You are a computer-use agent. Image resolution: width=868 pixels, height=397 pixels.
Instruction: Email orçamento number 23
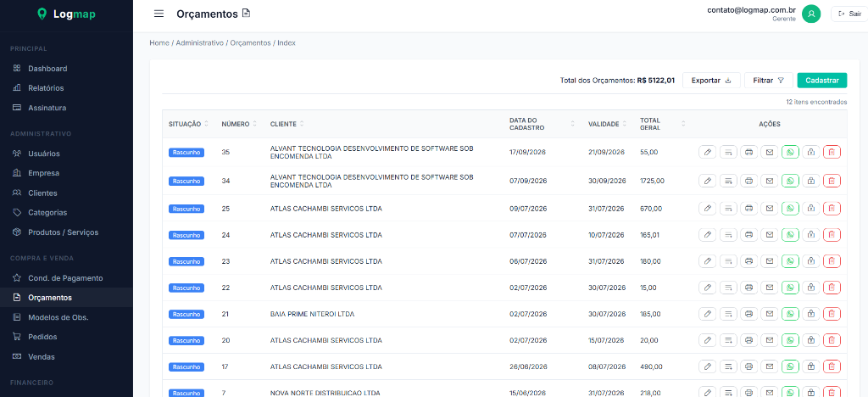770,260
